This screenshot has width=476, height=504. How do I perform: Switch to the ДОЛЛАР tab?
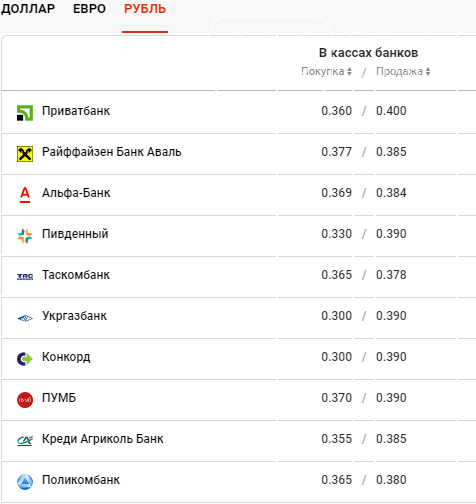point(28,9)
